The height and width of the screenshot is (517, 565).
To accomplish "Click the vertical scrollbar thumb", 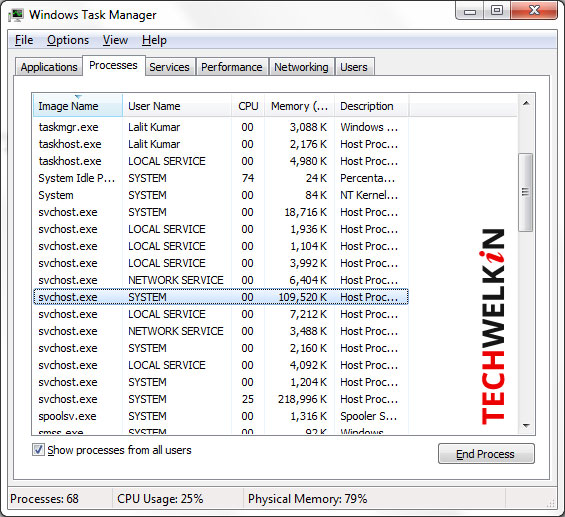I will click(526, 192).
